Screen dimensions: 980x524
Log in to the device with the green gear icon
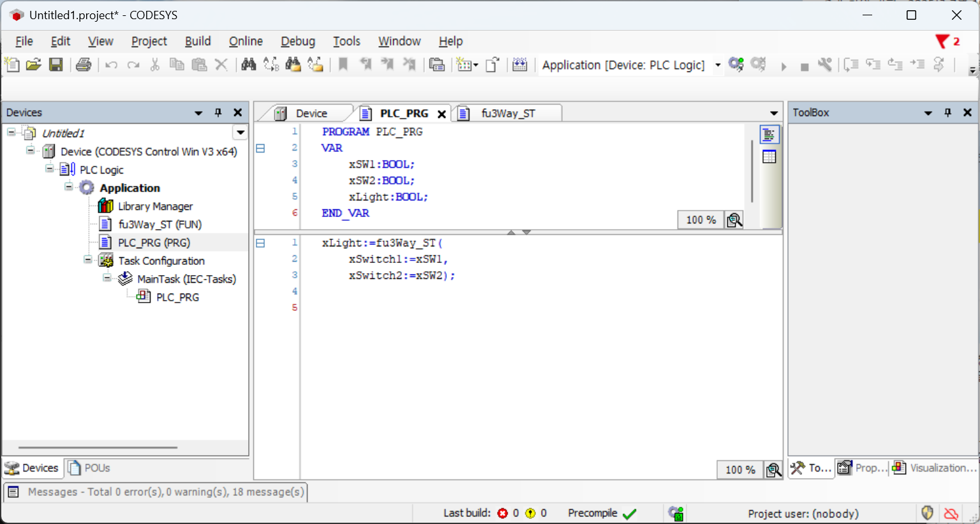pyautogui.click(x=736, y=64)
